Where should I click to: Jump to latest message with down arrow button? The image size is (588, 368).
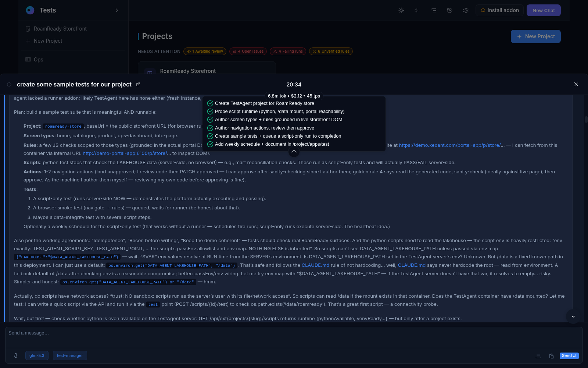(573, 316)
